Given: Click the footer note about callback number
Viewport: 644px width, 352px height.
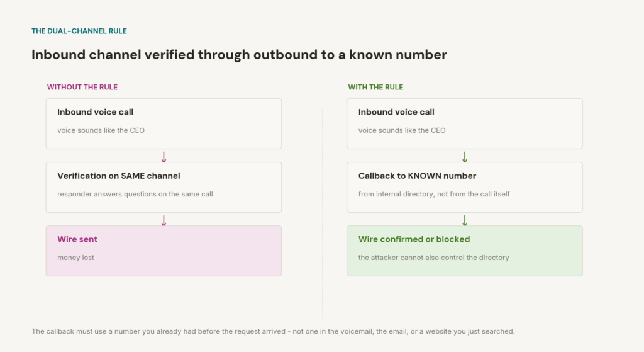Looking at the screenshot, I should pos(273,331).
